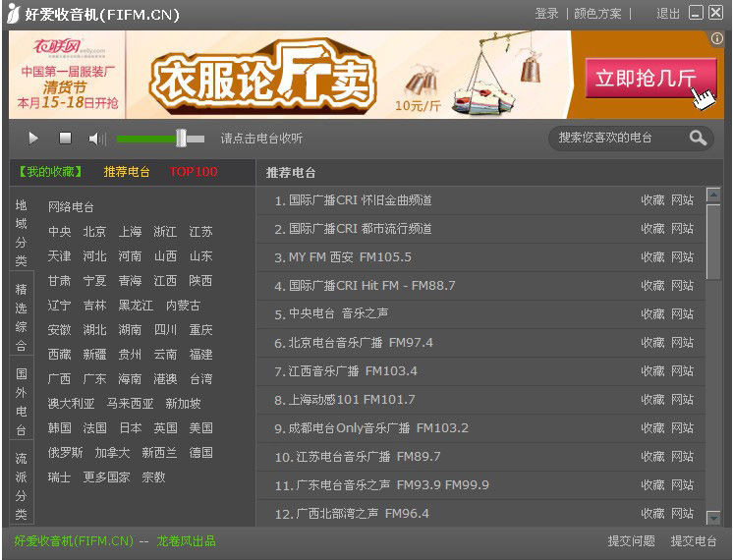The width and height of the screenshot is (733, 560).
Task: Open the 颜色方案 color scheme menu
Action: point(597,14)
